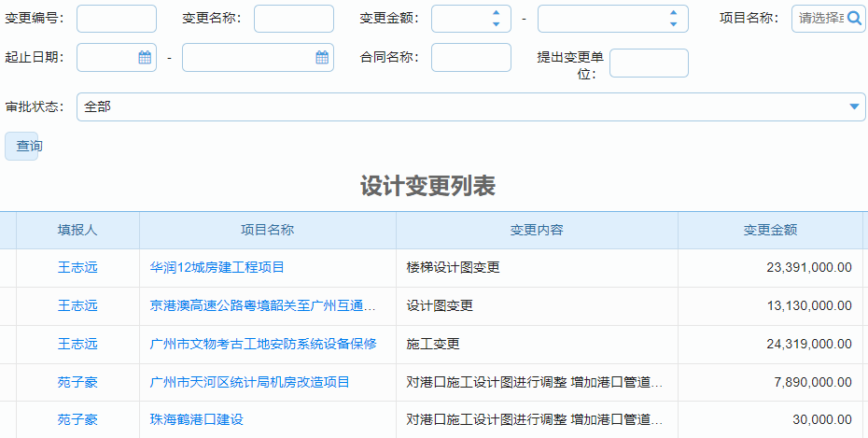Screen dimensions: 868x438
Task: Open the end date calendar picker icon
Action: pos(322,58)
